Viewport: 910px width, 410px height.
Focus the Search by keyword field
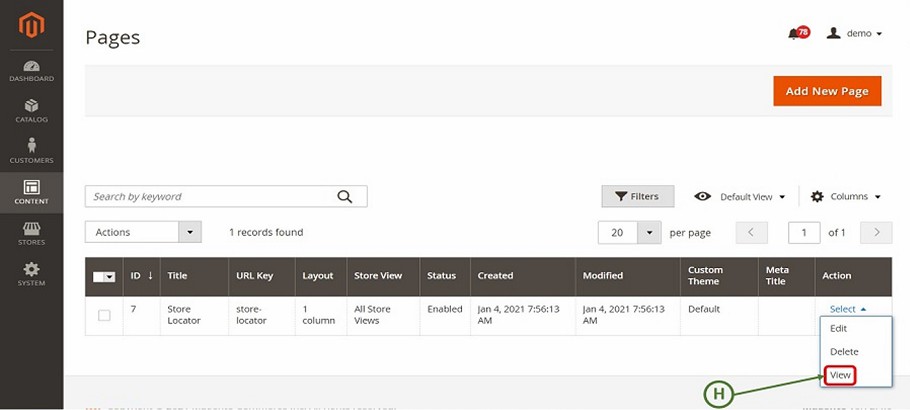point(226,196)
